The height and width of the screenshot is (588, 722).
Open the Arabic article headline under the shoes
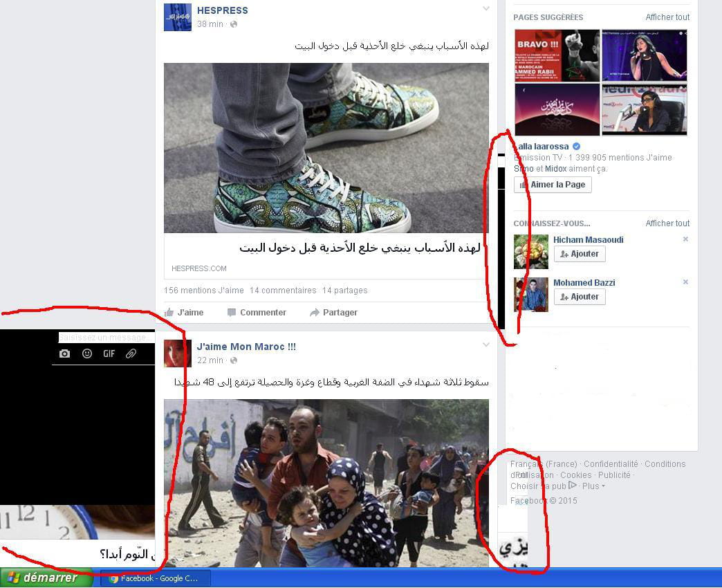point(360,248)
